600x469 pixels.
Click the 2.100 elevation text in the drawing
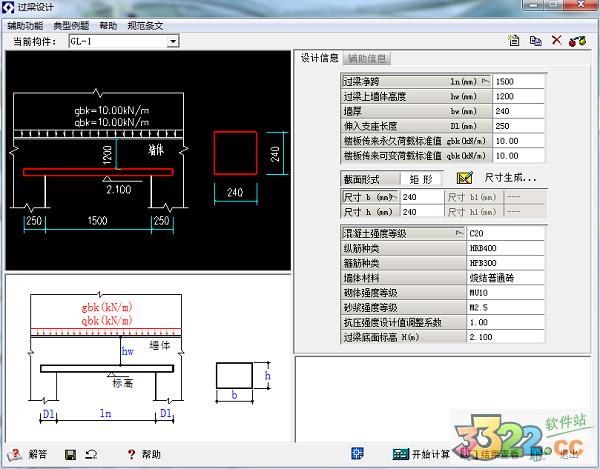[119, 189]
